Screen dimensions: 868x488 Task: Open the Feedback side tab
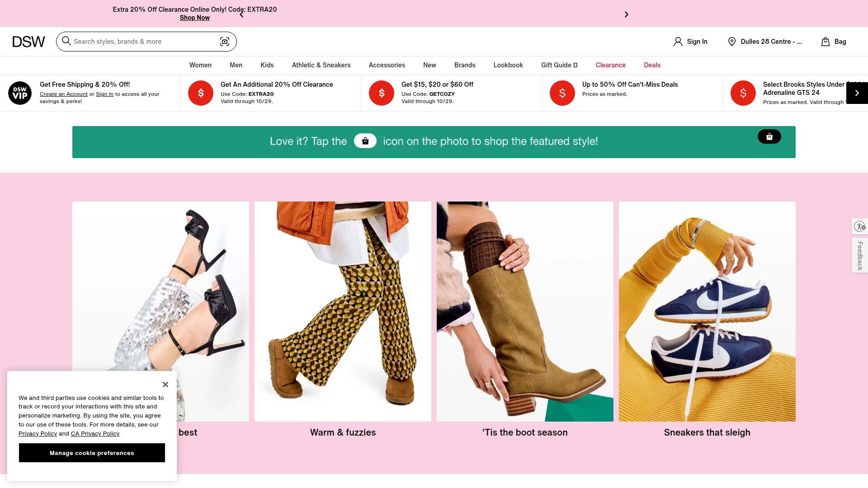coord(860,256)
